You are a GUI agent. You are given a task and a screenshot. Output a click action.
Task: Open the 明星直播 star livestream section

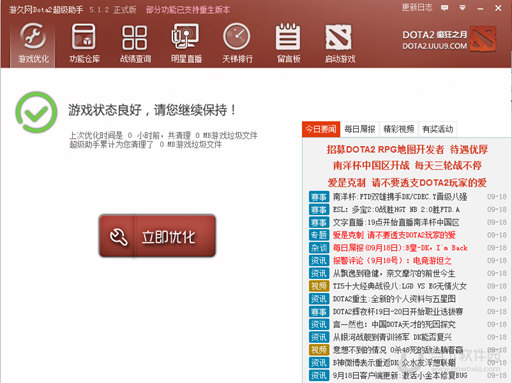[186, 44]
